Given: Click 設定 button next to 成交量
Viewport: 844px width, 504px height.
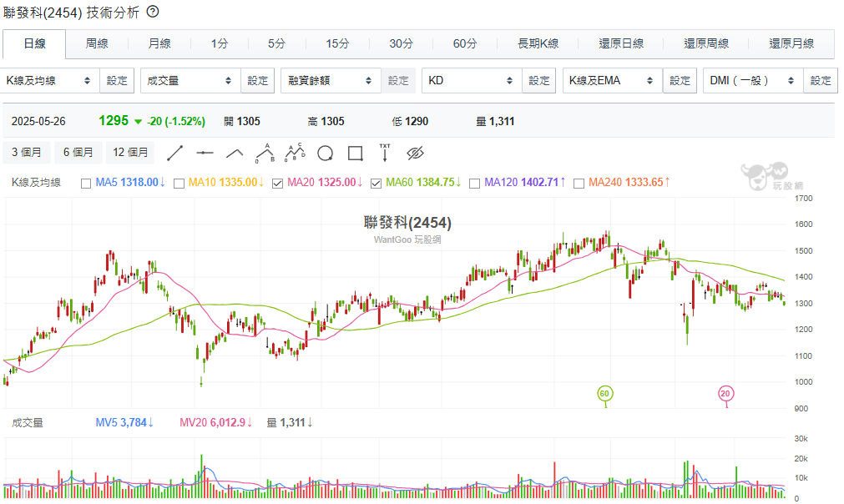Looking at the screenshot, I should click(258, 81).
